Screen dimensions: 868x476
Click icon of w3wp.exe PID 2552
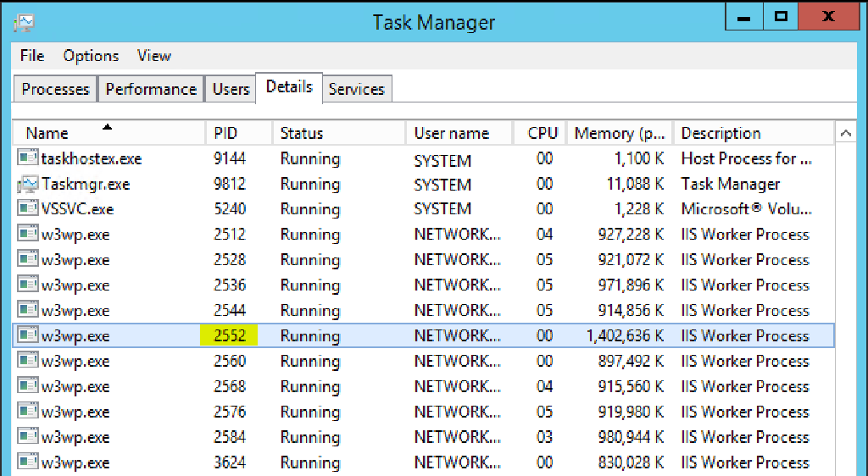coord(27,335)
